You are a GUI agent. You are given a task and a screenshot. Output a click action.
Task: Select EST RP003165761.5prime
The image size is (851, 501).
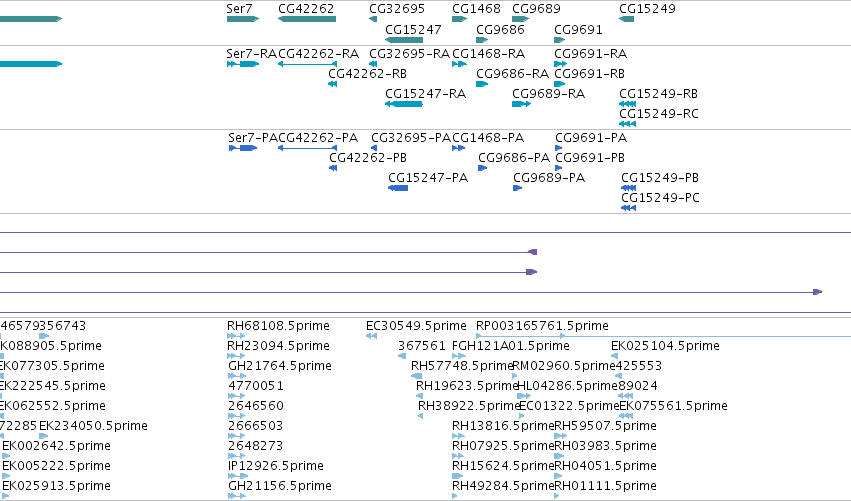(542, 326)
